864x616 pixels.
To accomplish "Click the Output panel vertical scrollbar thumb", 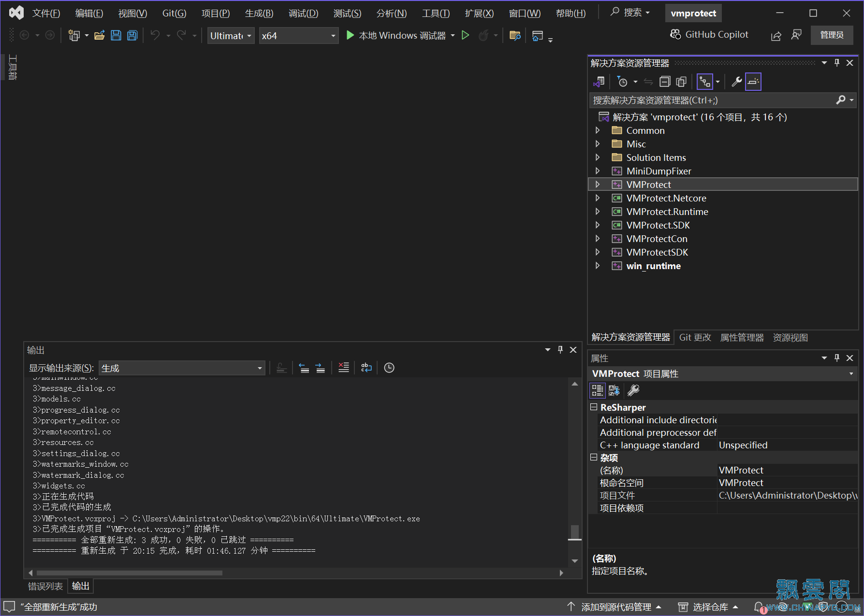I will (575, 532).
